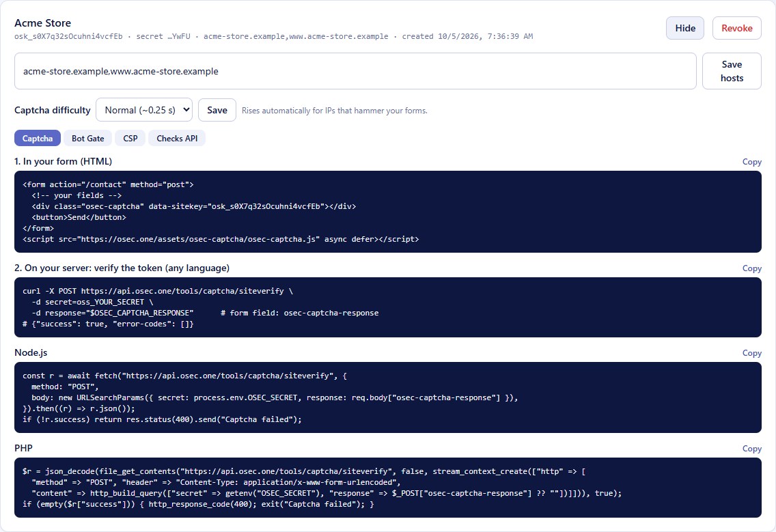This screenshot has height=532, width=776.
Task: Copy the PHP snippet
Action: point(751,449)
